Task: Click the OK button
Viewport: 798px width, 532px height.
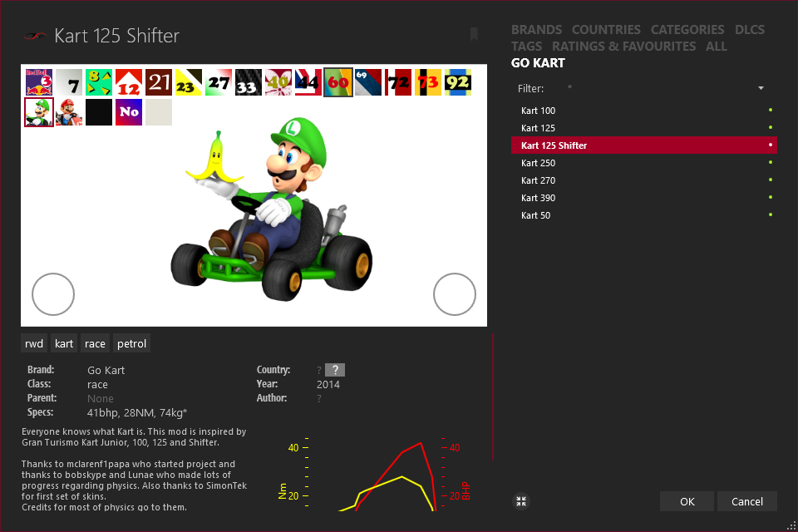Action: point(687,501)
